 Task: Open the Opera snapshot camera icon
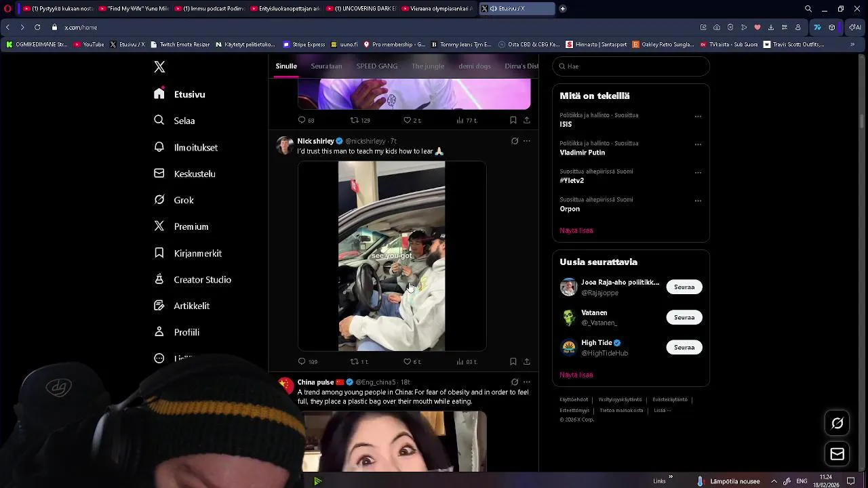(717, 27)
